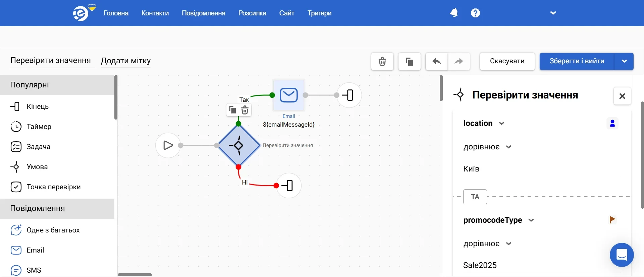Expand the Save and exit options arrow
This screenshot has width=644, height=277.
coord(624,61)
